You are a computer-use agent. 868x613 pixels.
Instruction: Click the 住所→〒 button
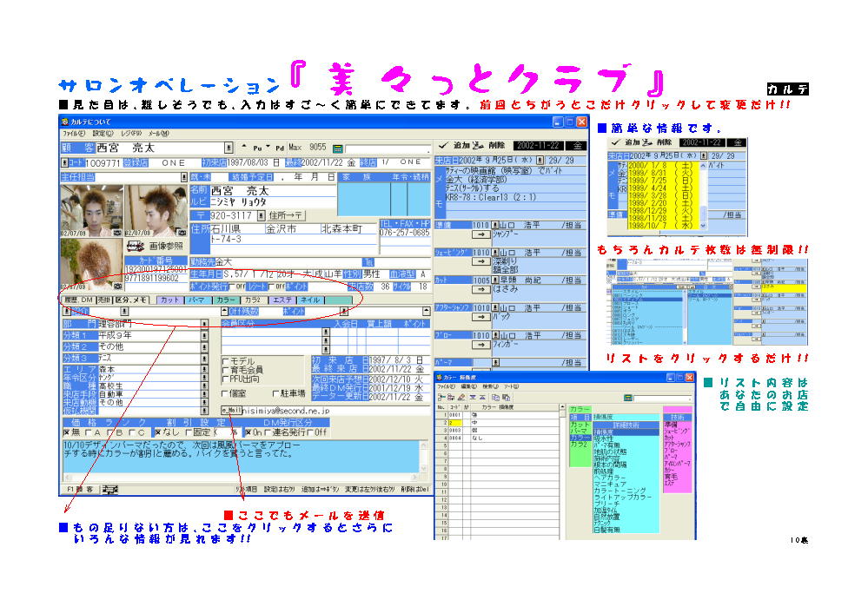coord(286,215)
